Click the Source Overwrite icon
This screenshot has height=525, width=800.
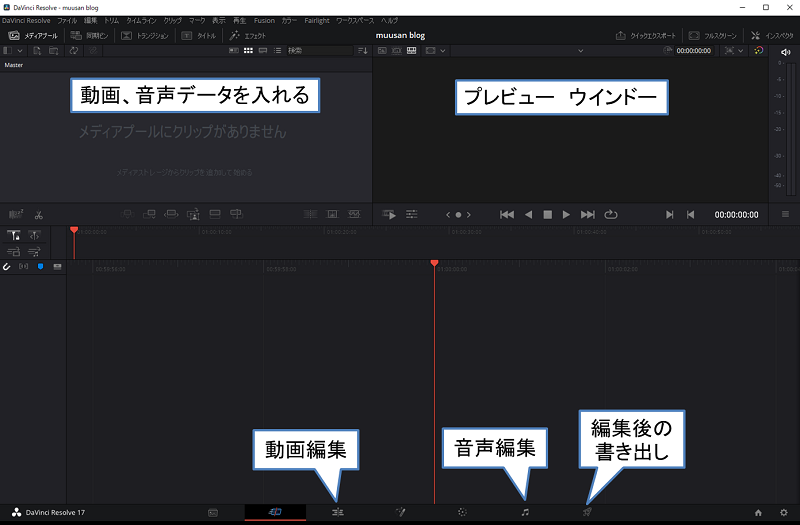[236, 214]
